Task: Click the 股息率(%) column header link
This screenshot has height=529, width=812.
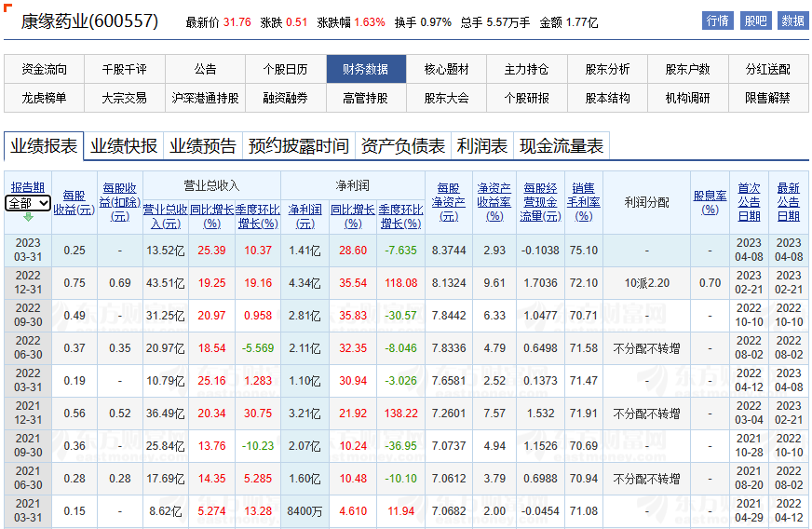Action: point(710,202)
